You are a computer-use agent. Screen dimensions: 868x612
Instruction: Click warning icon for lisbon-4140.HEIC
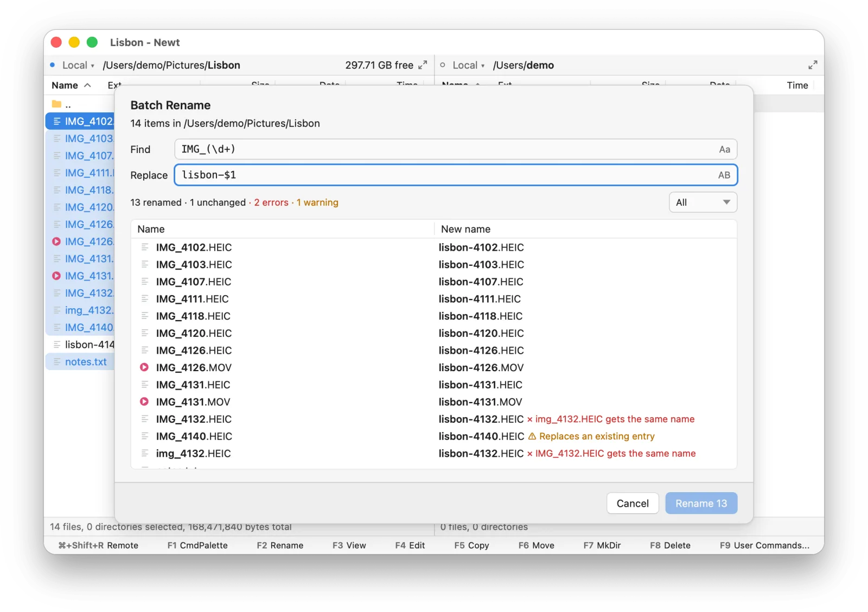[x=532, y=436]
